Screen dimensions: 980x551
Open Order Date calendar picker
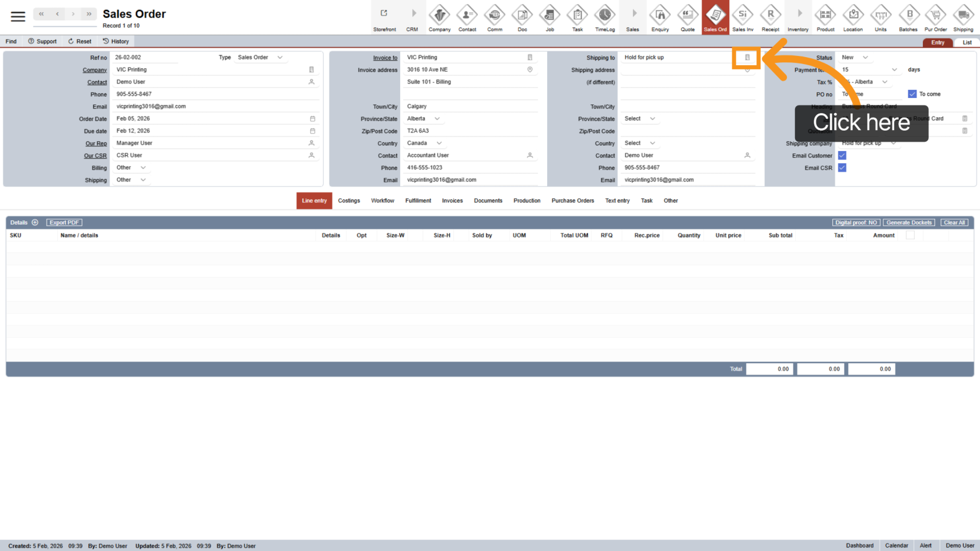pos(312,119)
